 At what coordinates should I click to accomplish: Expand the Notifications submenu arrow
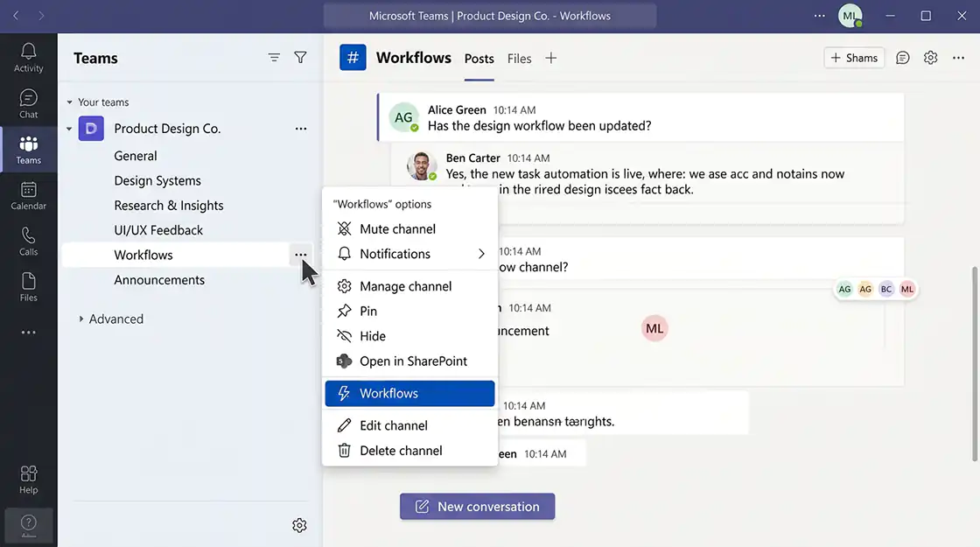click(x=481, y=254)
